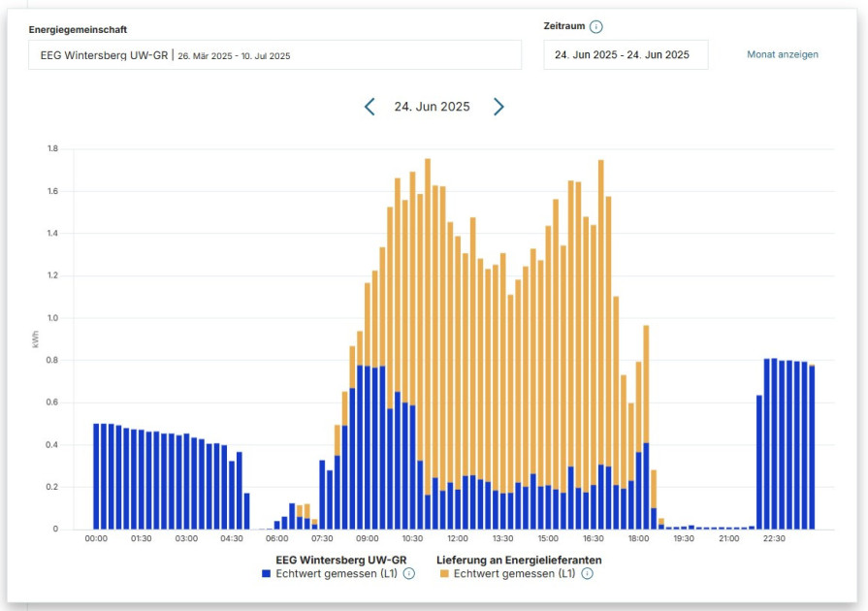Open the date range field 24. Jun 2025

coord(626,54)
